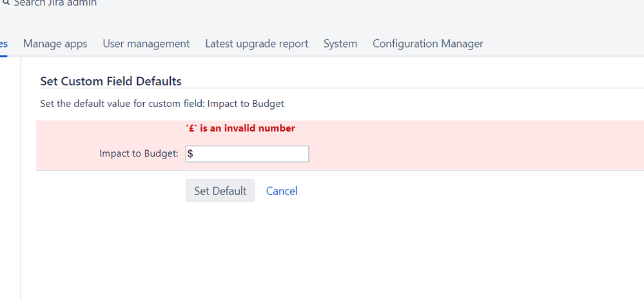Screen dimensions: 644x301
Task: Go to the System tab
Action: (340, 44)
